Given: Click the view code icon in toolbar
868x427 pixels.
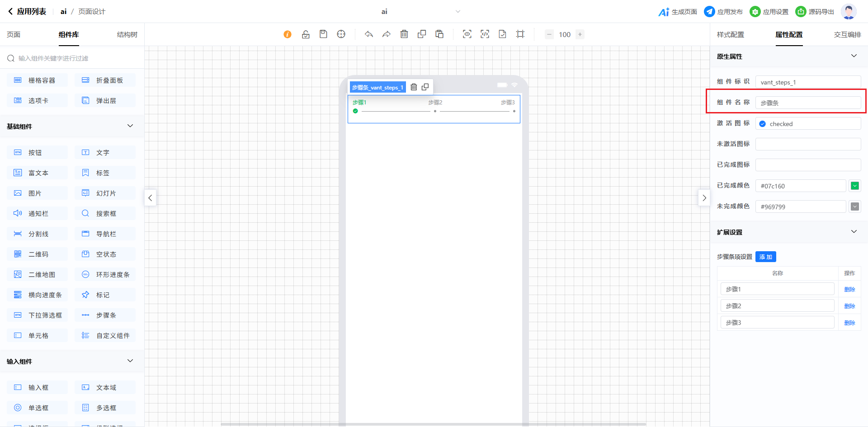Looking at the screenshot, I should pyautogui.click(x=485, y=34).
